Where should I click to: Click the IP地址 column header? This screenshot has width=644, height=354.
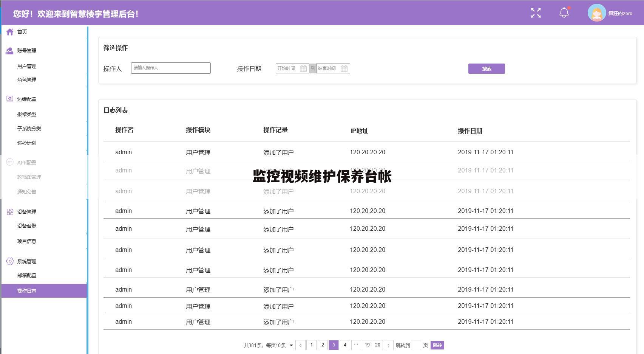pos(359,131)
